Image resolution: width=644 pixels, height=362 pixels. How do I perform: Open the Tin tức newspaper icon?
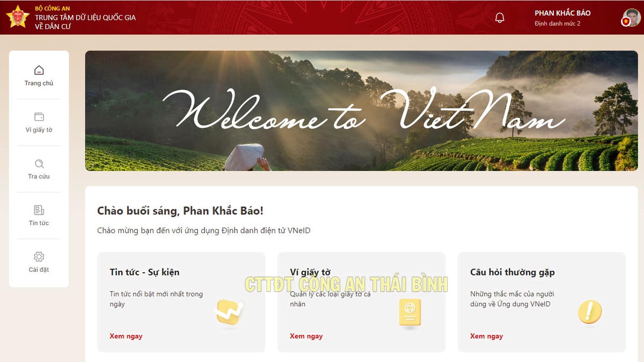coord(39,210)
